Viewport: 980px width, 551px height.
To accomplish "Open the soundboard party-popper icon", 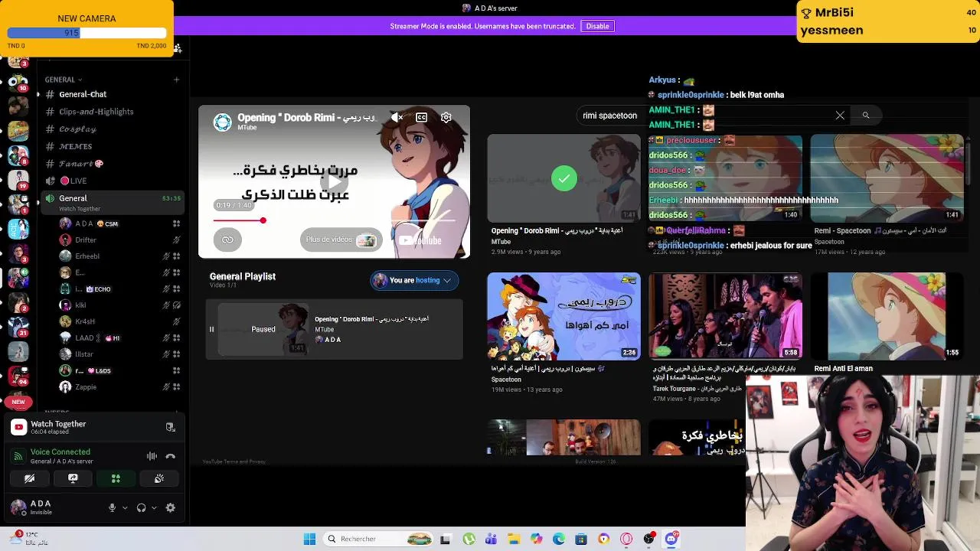I will click(x=159, y=478).
